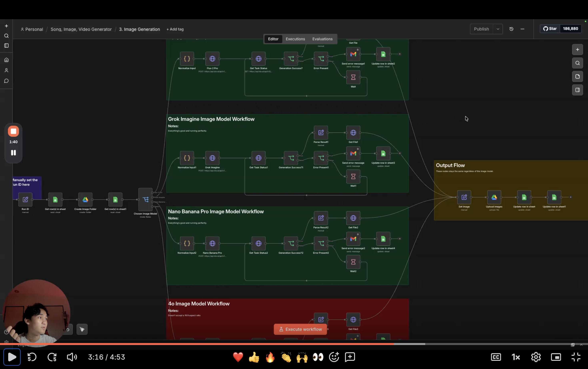Add a node with the canvas plus button
This screenshot has width=588, height=369.
coord(578,50)
